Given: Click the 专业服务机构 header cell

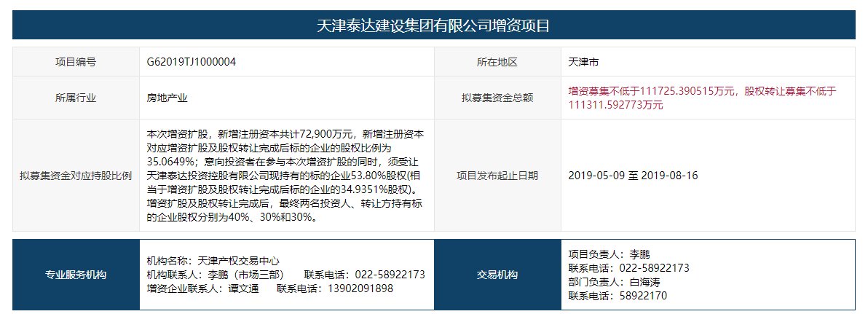Looking at the screenshot, I should pyautogui.click(x=76, y=275).
